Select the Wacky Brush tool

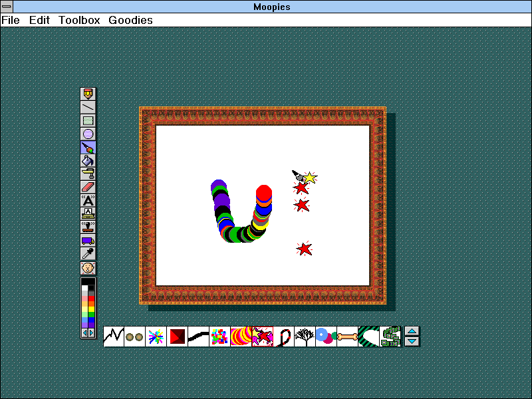87,147
